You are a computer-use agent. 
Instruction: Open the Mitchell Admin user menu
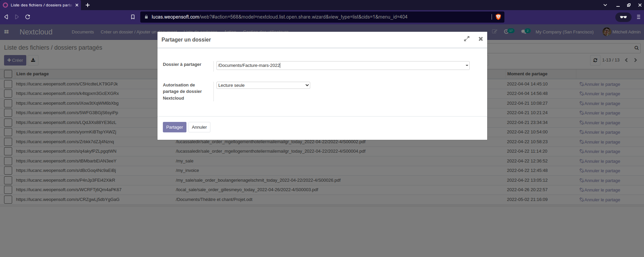click(x=622, y=32)
